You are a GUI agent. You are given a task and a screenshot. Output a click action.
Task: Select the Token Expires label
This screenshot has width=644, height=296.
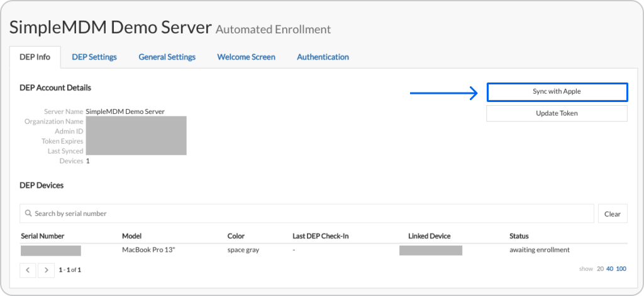tap(62, 141)
